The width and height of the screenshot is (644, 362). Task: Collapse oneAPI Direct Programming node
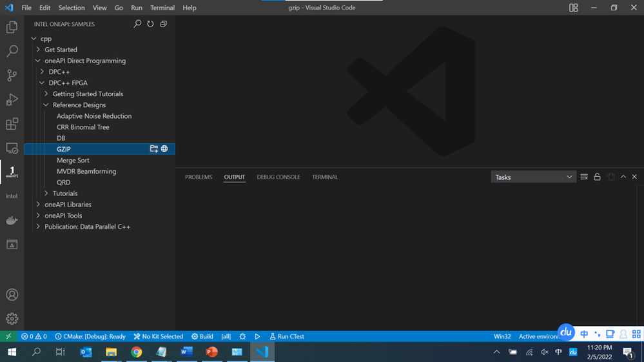pos(38,61)
